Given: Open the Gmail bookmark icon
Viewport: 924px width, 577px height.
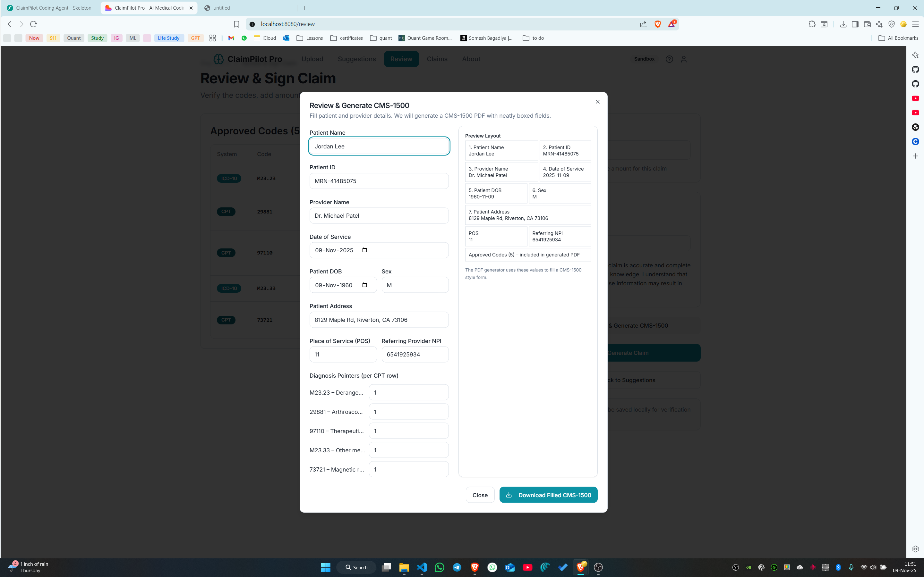Looking at the screenshot, I should [x=231, y=38].
